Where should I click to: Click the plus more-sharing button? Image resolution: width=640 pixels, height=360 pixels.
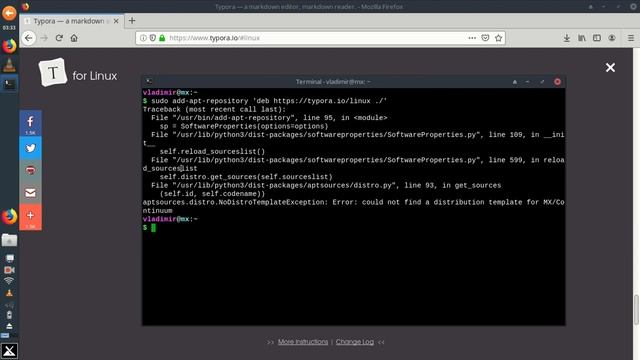30,216
